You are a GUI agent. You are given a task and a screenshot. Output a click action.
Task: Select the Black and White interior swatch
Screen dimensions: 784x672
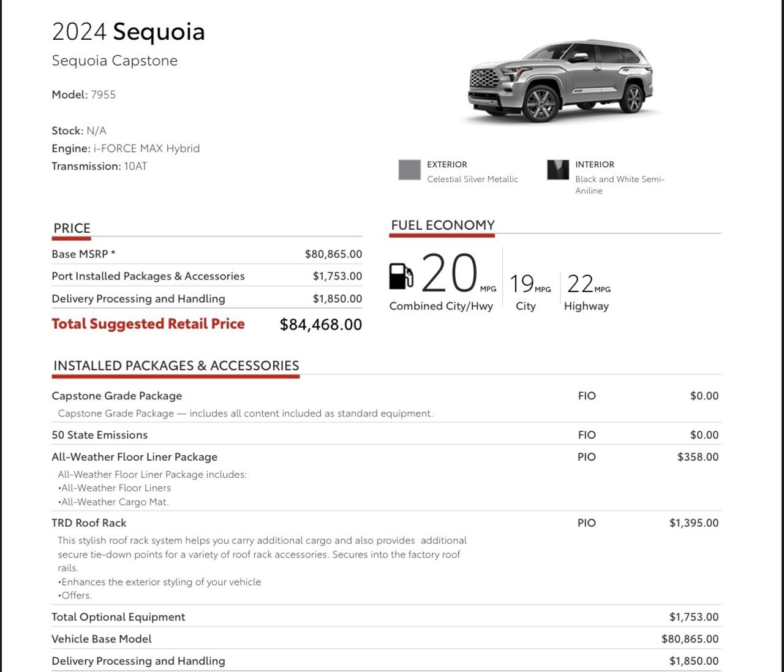tap(557, 170)
